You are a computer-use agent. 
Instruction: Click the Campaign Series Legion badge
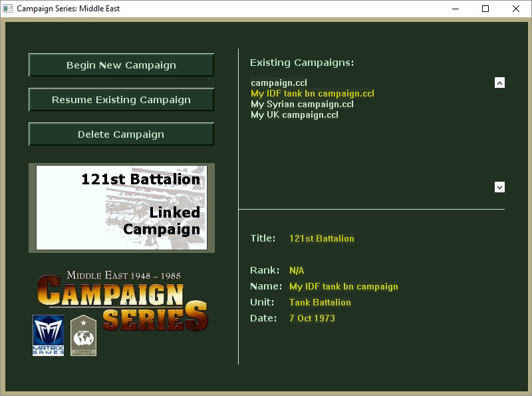tap(84, 335)
